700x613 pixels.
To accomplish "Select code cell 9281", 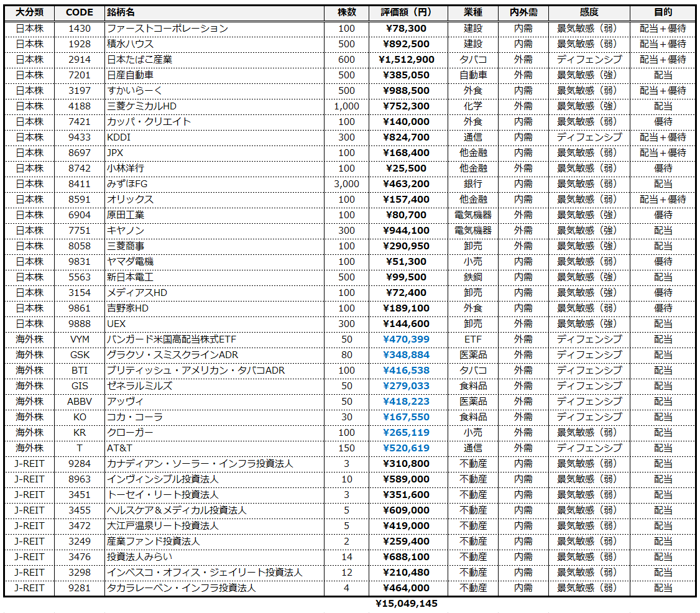I will coord(80,588).
